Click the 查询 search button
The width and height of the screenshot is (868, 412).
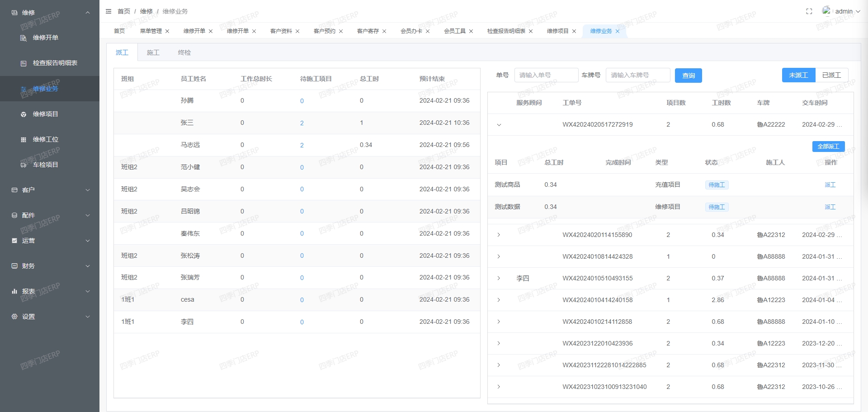pos(688,76)
